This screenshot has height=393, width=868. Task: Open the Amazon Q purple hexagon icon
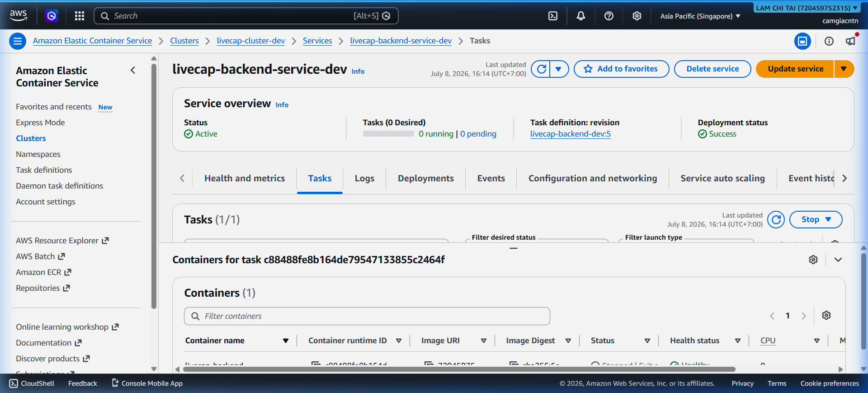click(x=52, y=16)
